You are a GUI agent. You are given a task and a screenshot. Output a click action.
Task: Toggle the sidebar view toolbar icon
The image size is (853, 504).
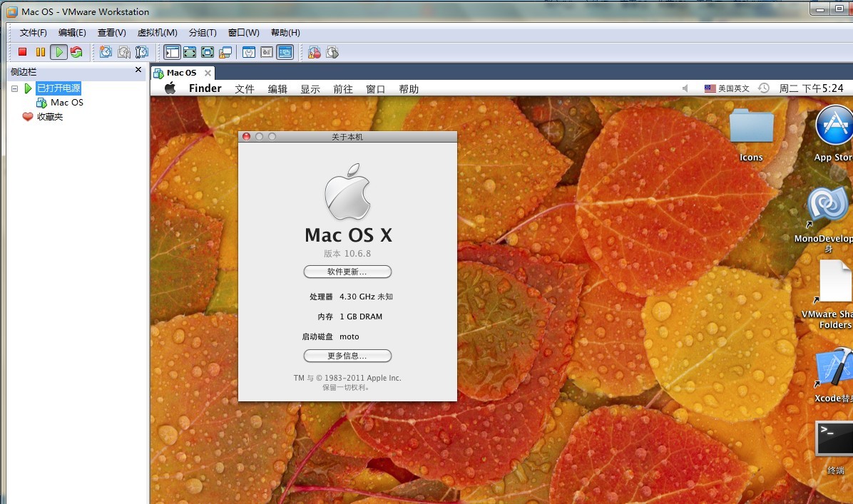click(172, 52)
